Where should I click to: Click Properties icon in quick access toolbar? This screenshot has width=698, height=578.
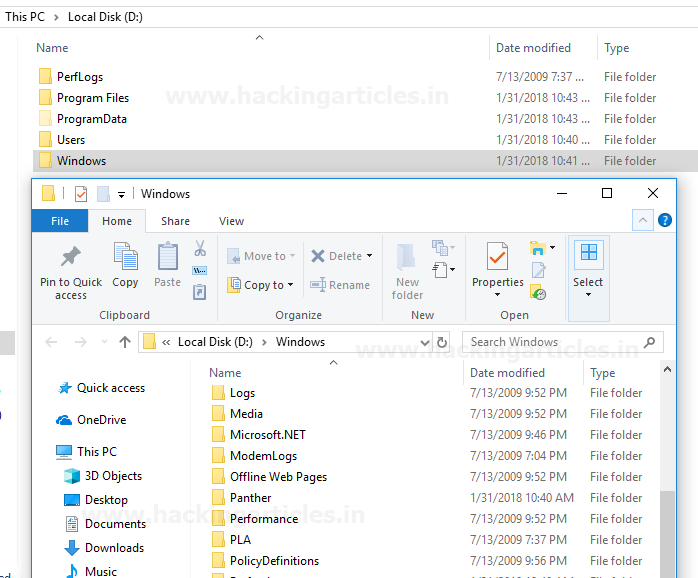81,194
